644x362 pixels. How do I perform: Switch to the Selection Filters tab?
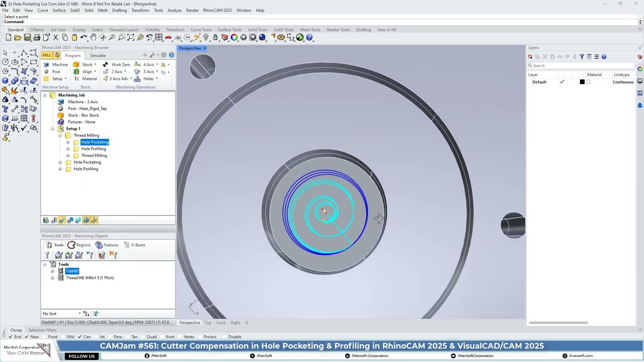coord(42,330)
